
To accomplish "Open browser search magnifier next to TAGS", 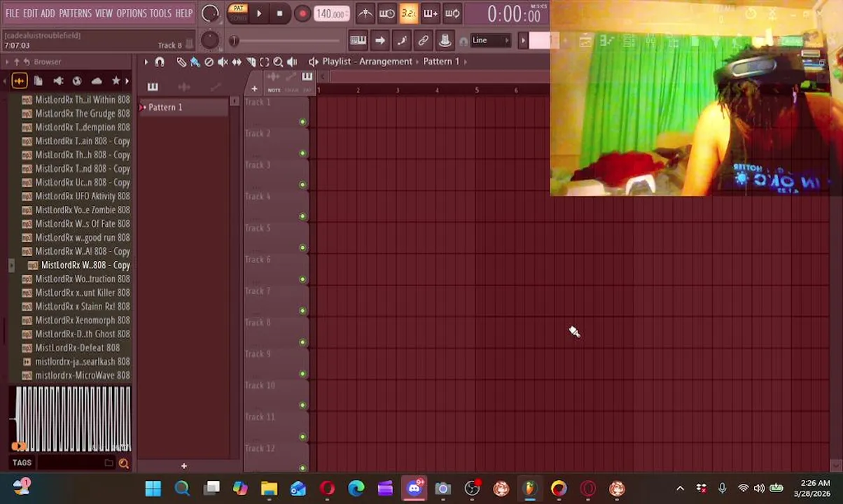I will tap(123, 463).
